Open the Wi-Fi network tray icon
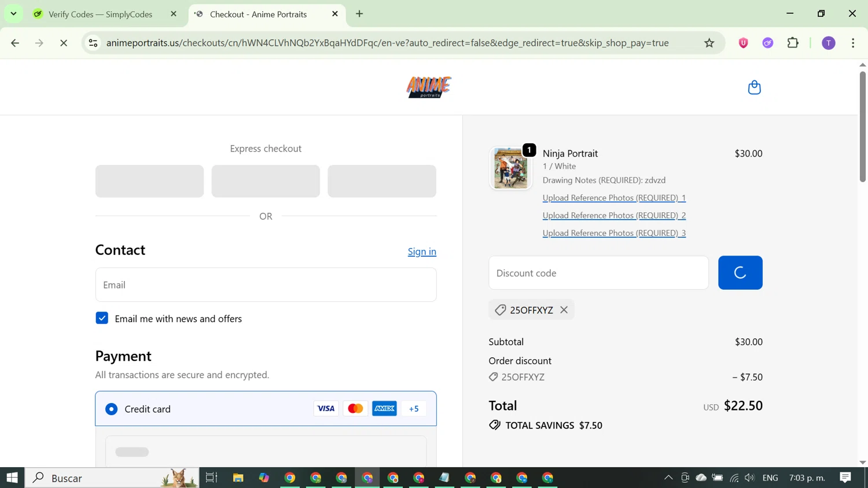This screenshot has width=868, height=488. [734, 478]
